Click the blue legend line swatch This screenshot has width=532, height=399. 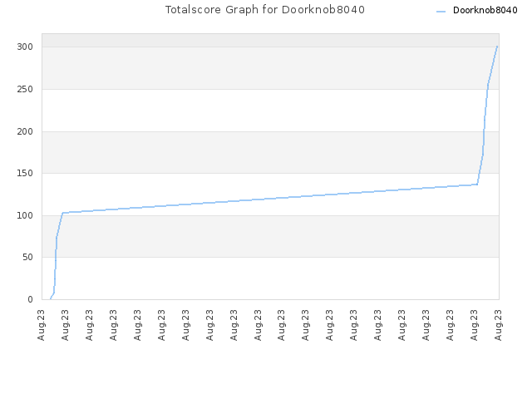[441, 12]
